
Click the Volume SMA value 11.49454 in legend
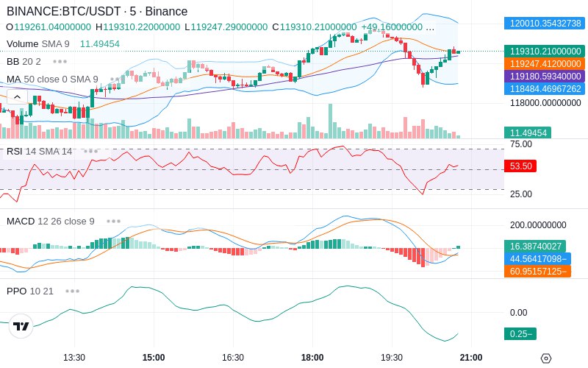[x=100, y=44]
